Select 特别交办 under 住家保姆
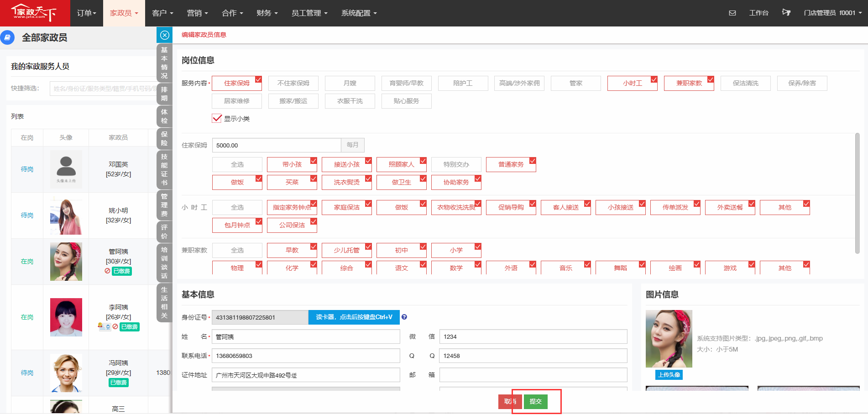Screen dimensions: 868x415 [456, 164]
